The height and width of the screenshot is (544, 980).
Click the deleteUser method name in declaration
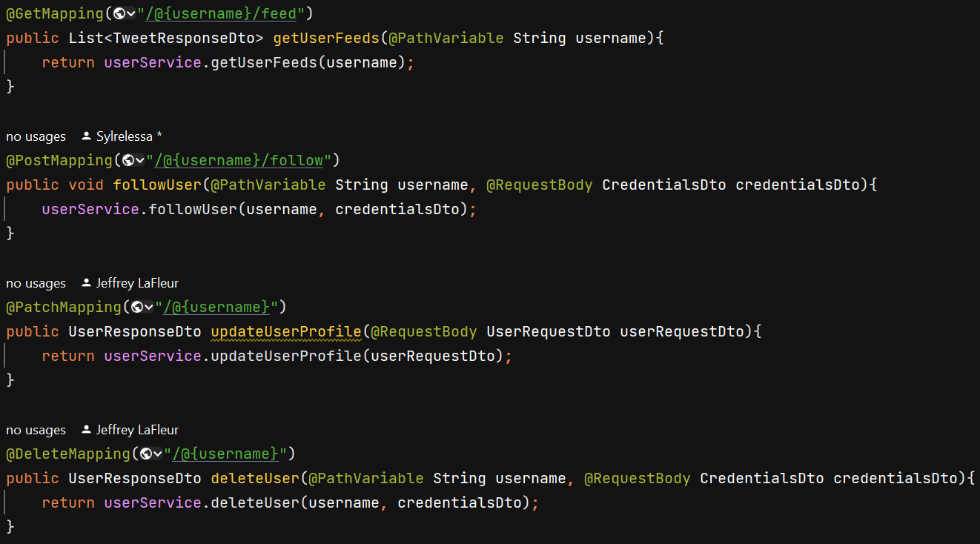click(x=255, y=478)
